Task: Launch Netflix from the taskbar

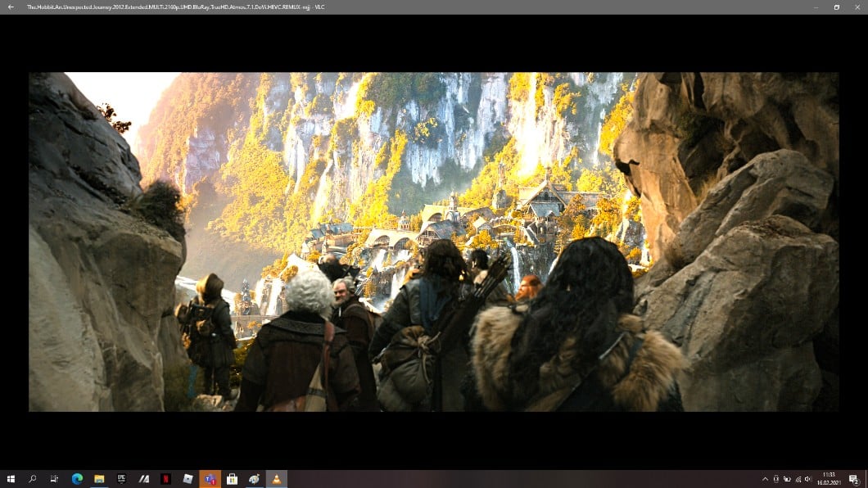Action: pos(165,479)
